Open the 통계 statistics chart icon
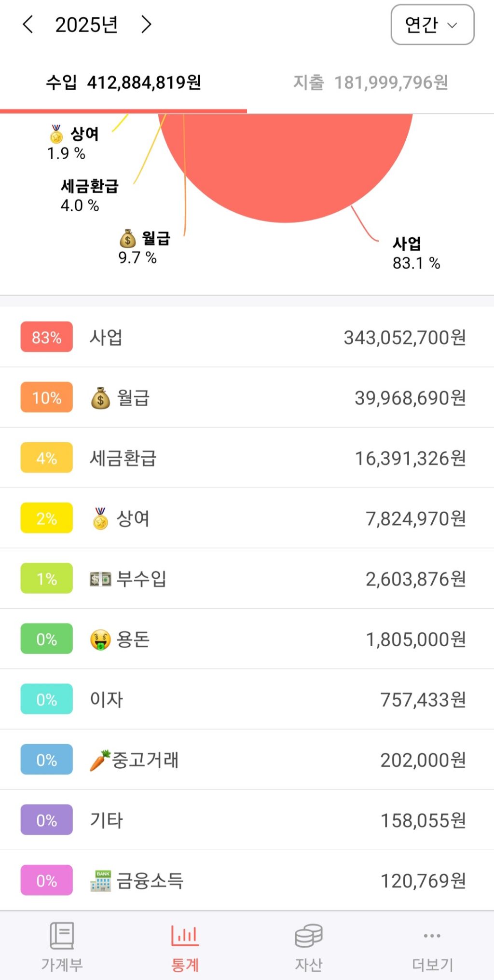This screenshot has height=980, width=494. (185, 936)
